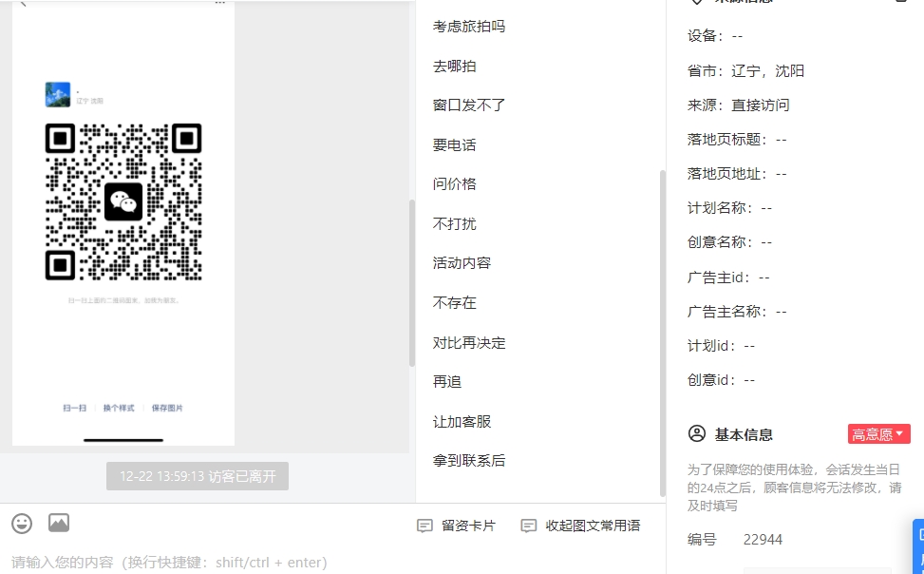
Task: Select quick phrase 去哪拍
Action: pyautogui.click(x=454, y=67)
